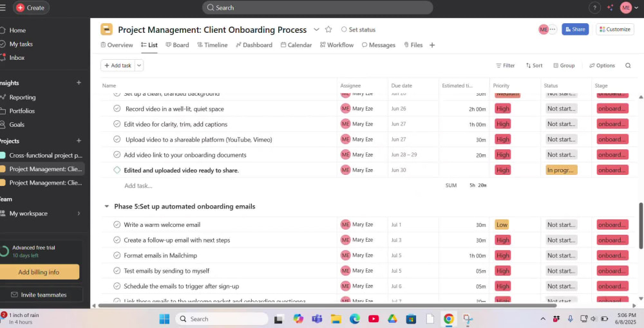644x328 pixels.
Task: Click the ME member avatar beside Share
Action: [544, 29]
